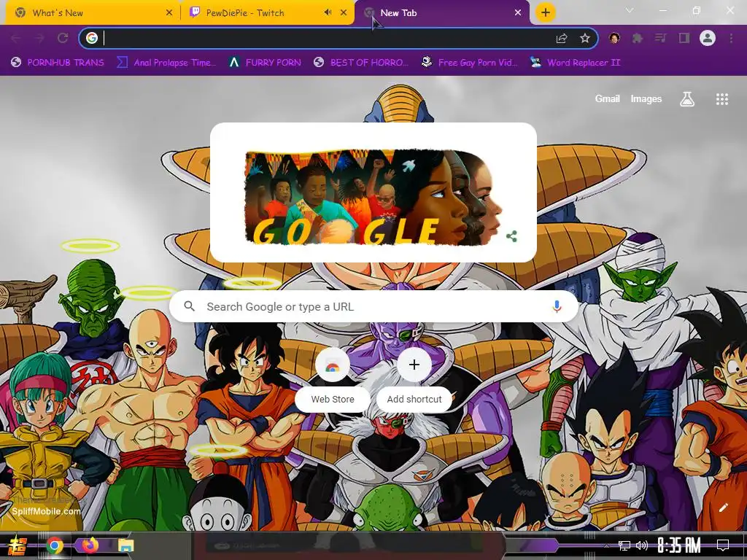Screen dimensions: 747x560
Task: Launch Firefox from the taskbar
Action: (x=90, y=545)
